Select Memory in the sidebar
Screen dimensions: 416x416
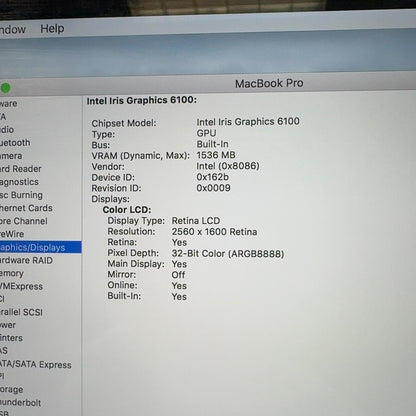(12, 273)
